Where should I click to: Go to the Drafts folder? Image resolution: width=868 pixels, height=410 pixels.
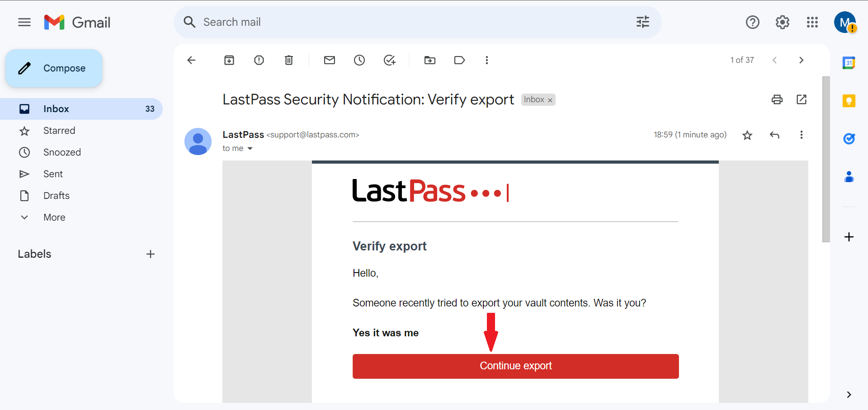click(57, 196)
